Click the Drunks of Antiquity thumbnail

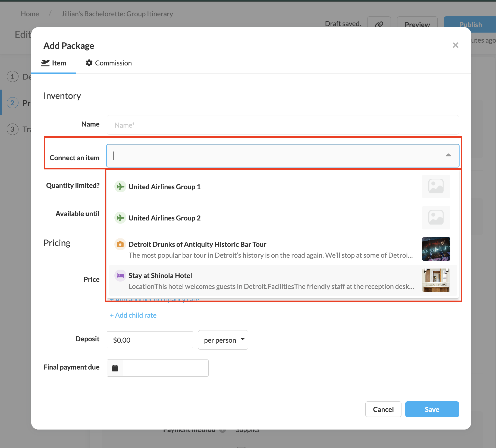[436, 249]
